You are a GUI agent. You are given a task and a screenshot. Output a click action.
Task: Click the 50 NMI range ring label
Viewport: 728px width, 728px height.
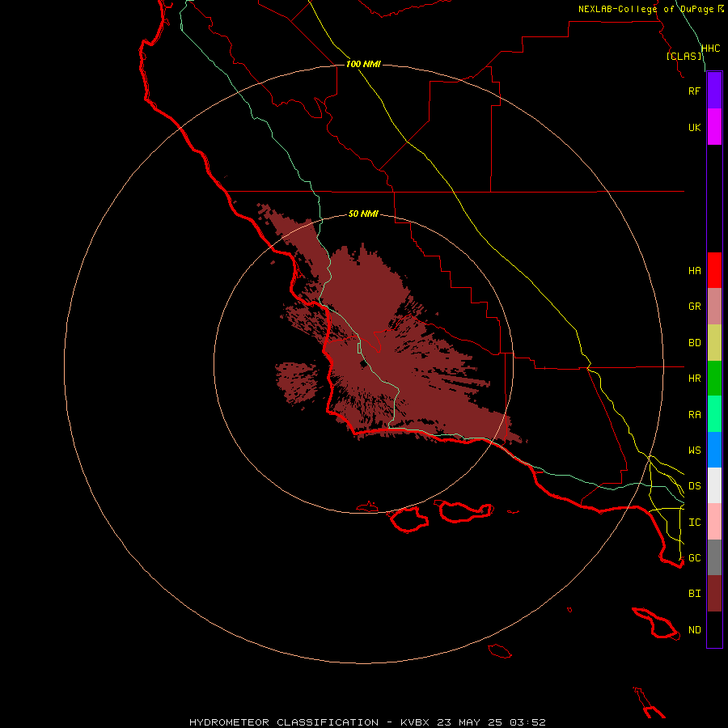363,214
